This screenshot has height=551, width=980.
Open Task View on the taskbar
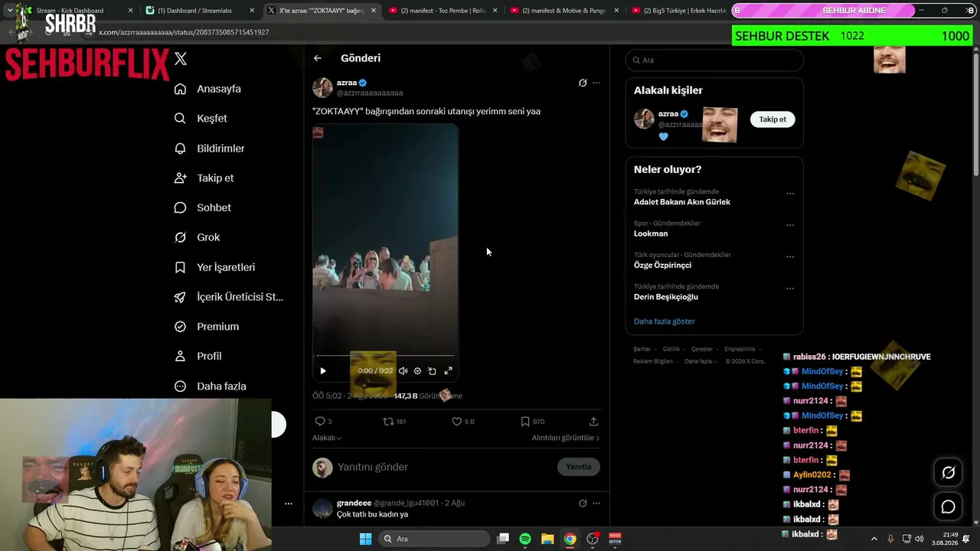pos(503,539)
